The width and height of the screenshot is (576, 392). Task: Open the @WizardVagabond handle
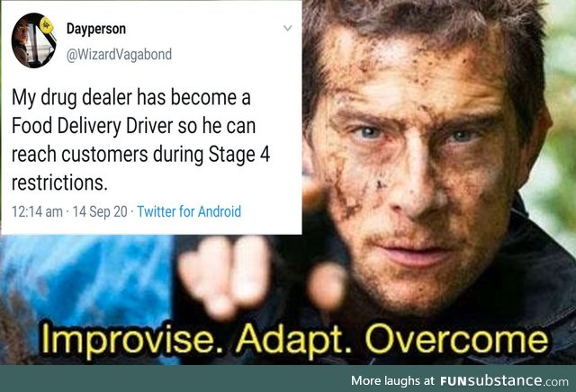119,55
